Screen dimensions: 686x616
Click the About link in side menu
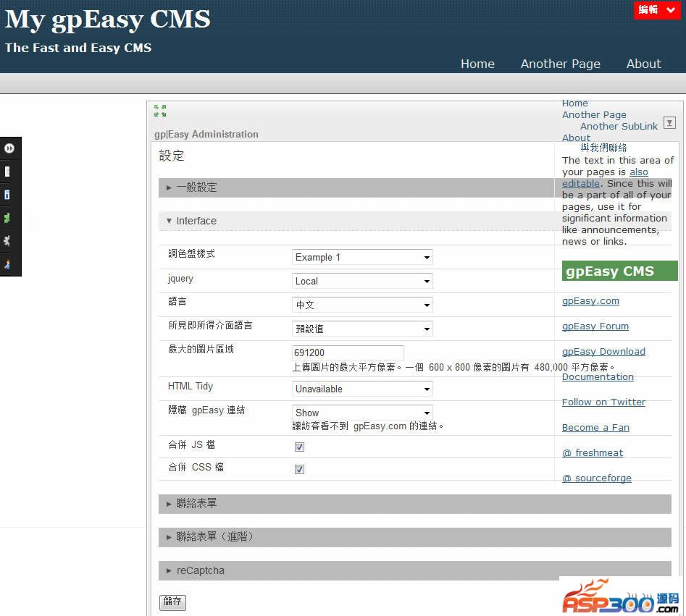coord(576,138)
